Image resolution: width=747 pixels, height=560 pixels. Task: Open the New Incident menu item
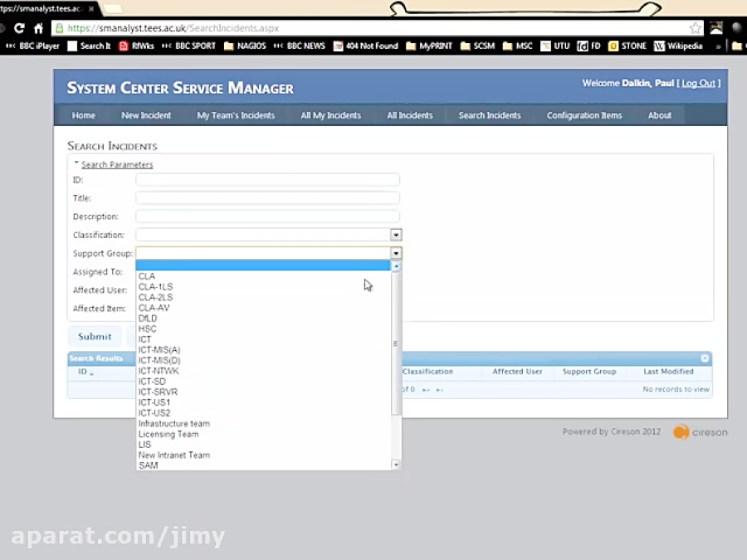145,115
